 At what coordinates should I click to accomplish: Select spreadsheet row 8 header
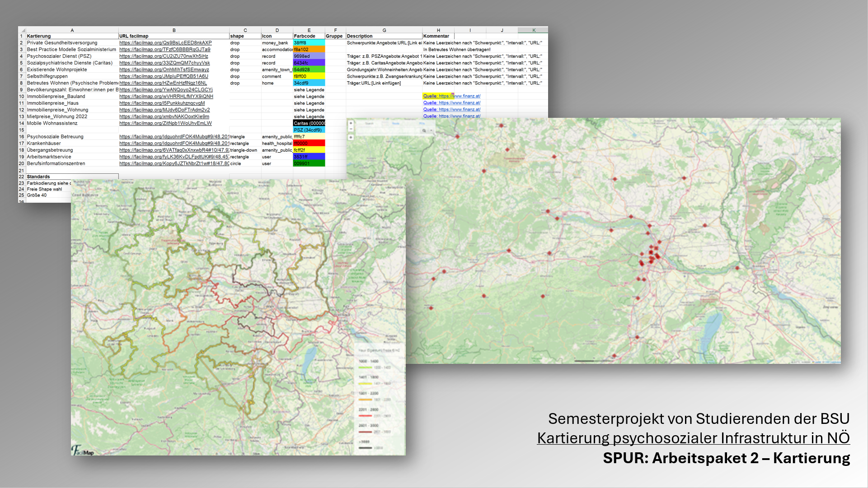[x=21, y=83]
